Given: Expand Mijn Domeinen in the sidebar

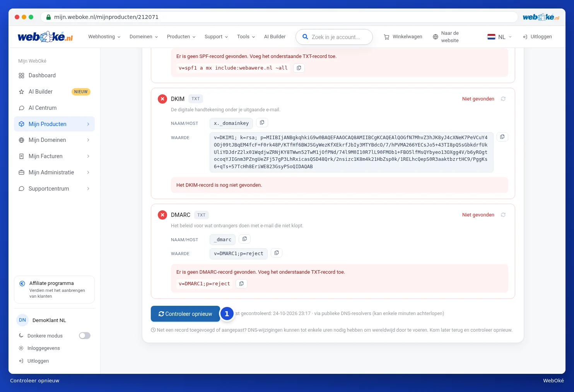Looking at the screenshot, I should point(54,140).
